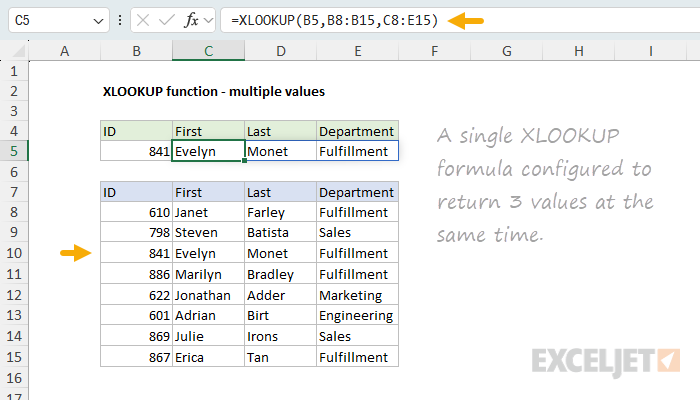Select the cell containing Julie
Viewport: 700px width, 400px height.
pos(208,336)
